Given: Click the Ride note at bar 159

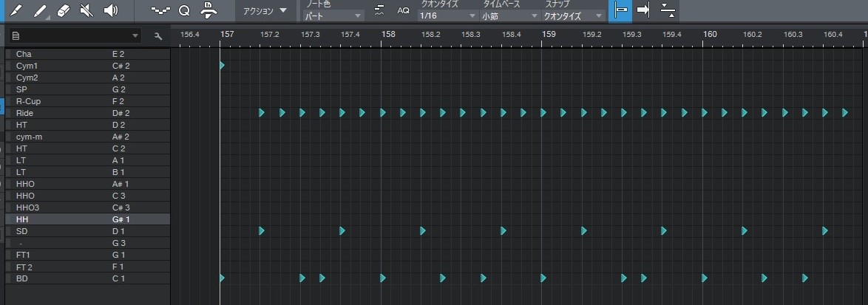Looking at the screenshot, I should pos(543,113).
